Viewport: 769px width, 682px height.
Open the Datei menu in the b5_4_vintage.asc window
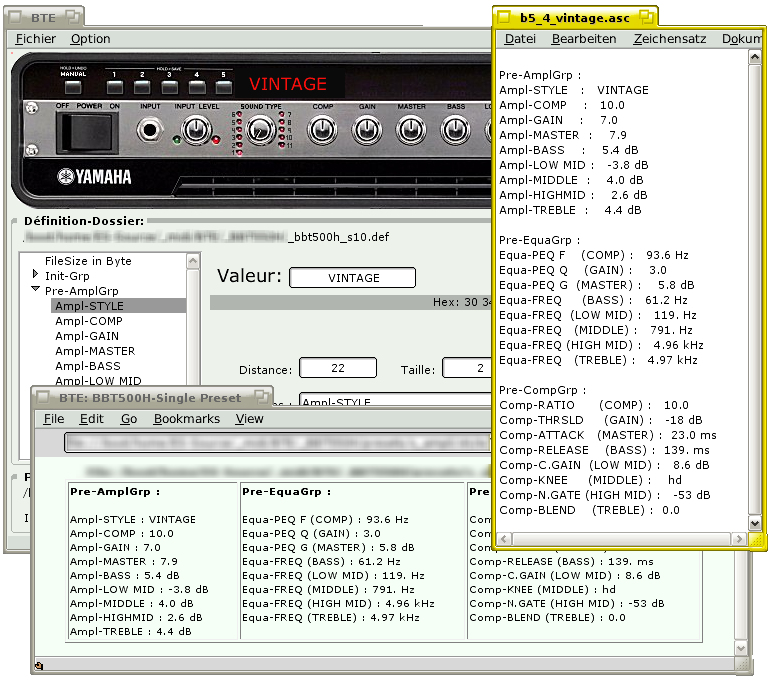(520, 39)
